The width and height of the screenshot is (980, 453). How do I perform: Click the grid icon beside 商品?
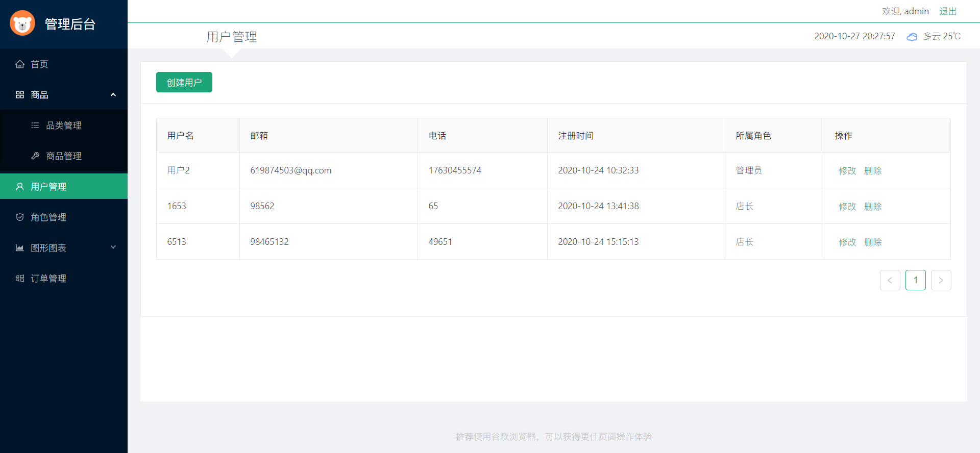tap(20, 95)
